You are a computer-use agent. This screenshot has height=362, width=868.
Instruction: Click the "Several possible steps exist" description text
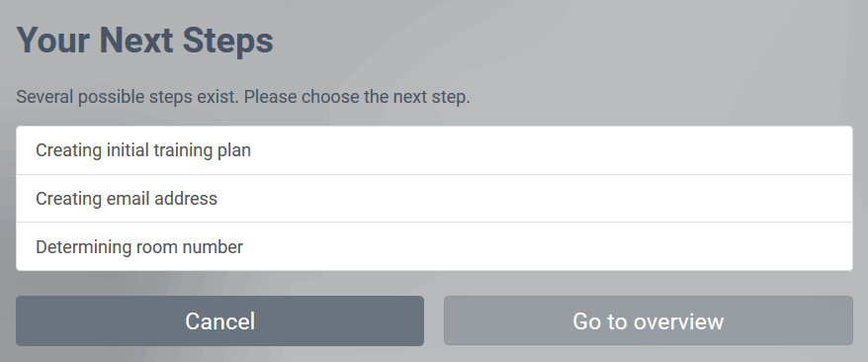(243, 97)
